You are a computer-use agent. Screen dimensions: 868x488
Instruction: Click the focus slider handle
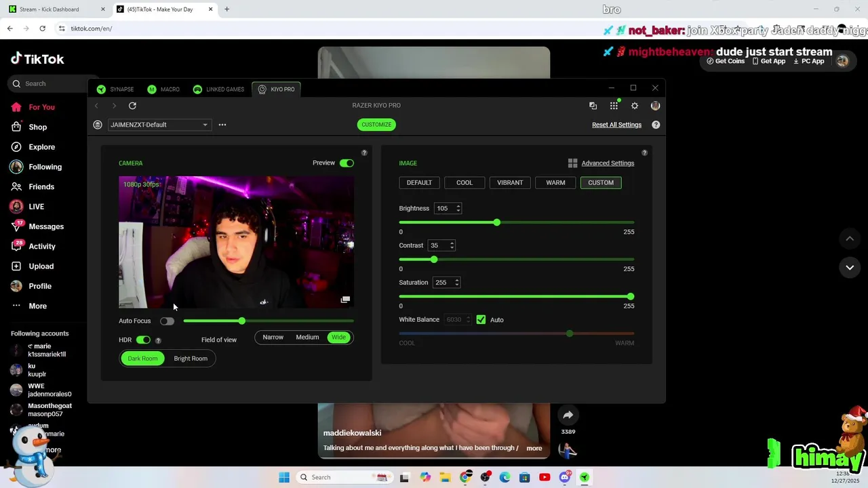click(x=241, y=321)
